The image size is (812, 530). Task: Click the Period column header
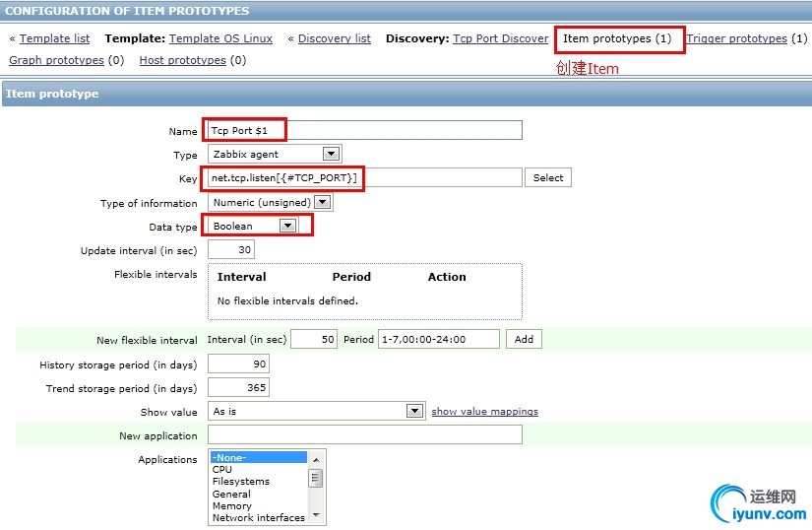click(x=351, y=277)
